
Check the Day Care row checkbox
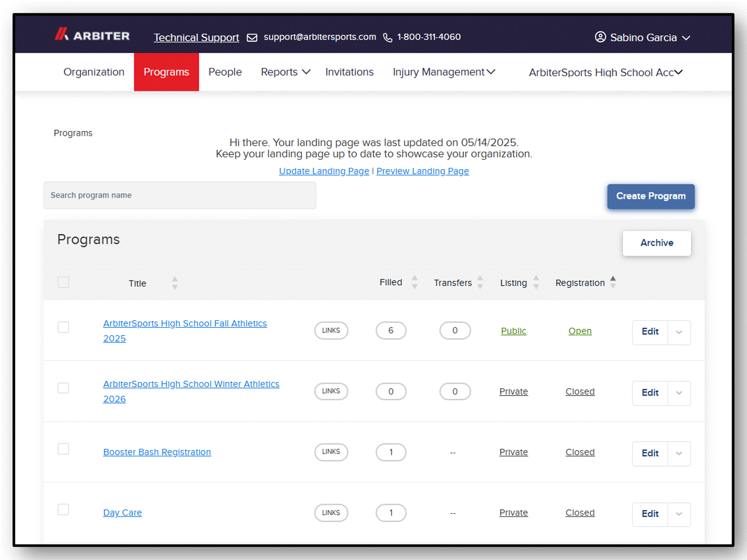point(63,509)
